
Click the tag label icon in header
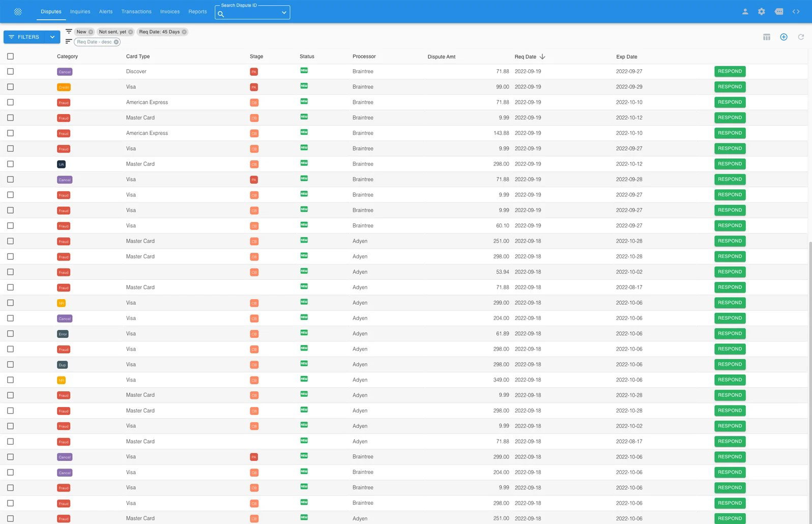[x=779, y=11]
